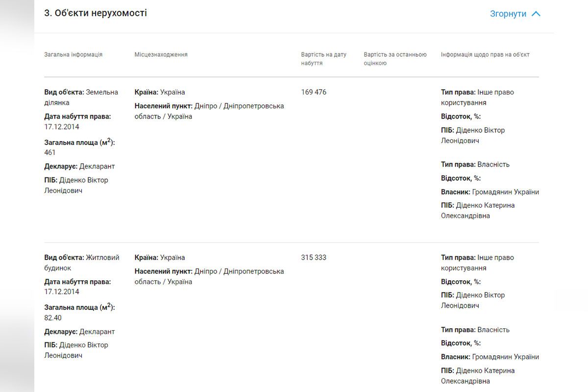Click "Громадянин України" owner in land plot row

pos(505,192)
